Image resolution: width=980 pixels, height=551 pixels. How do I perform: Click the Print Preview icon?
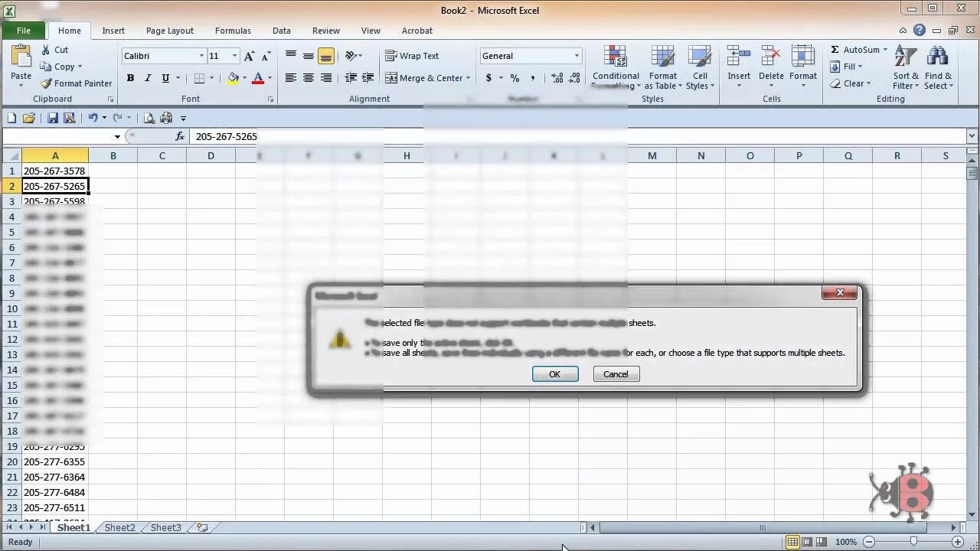149,118
